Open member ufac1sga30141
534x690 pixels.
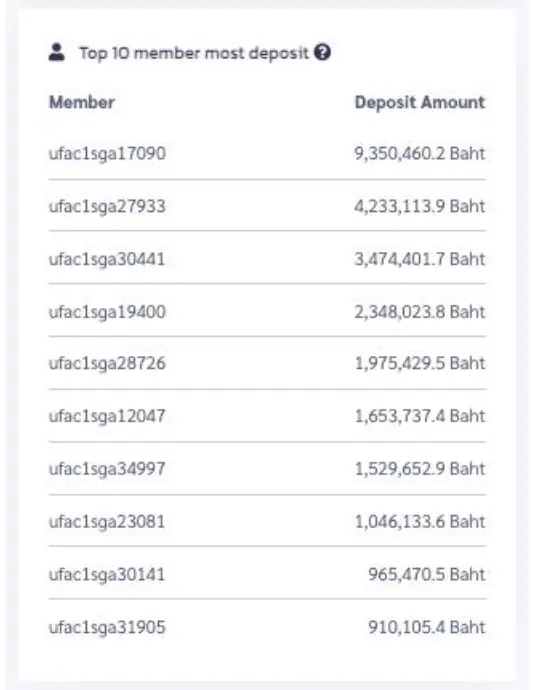click(x=107, y=574)
